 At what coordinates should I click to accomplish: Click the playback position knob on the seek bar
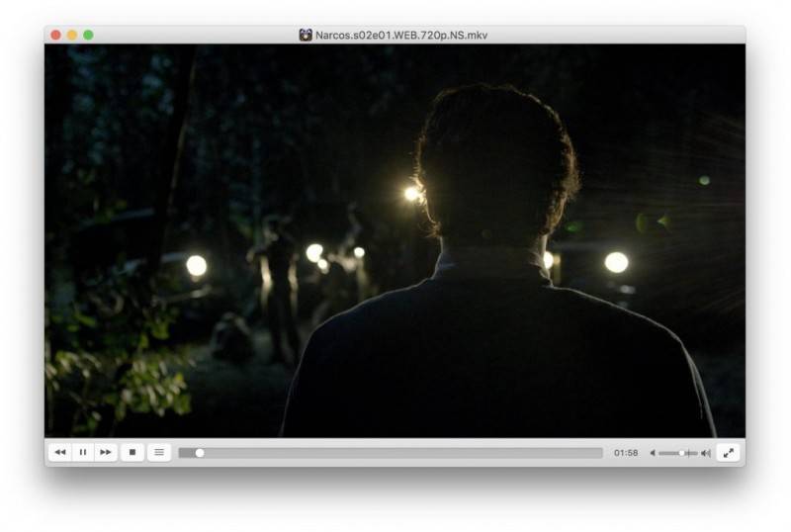click(x=200, y=453)
